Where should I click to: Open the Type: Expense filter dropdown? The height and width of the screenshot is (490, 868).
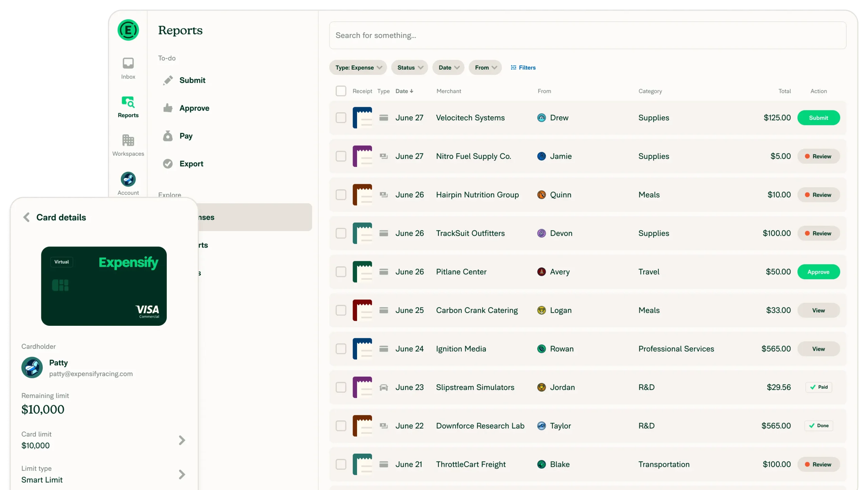358,67
